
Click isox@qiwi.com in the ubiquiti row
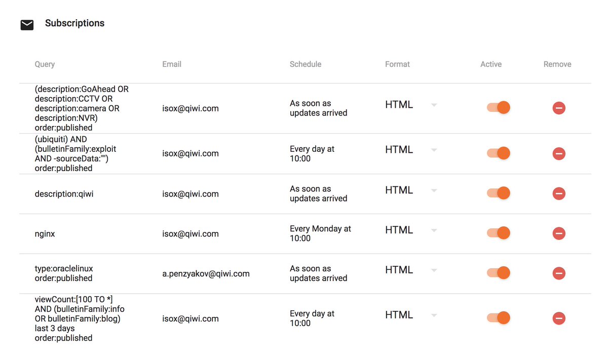coord(191,153)
